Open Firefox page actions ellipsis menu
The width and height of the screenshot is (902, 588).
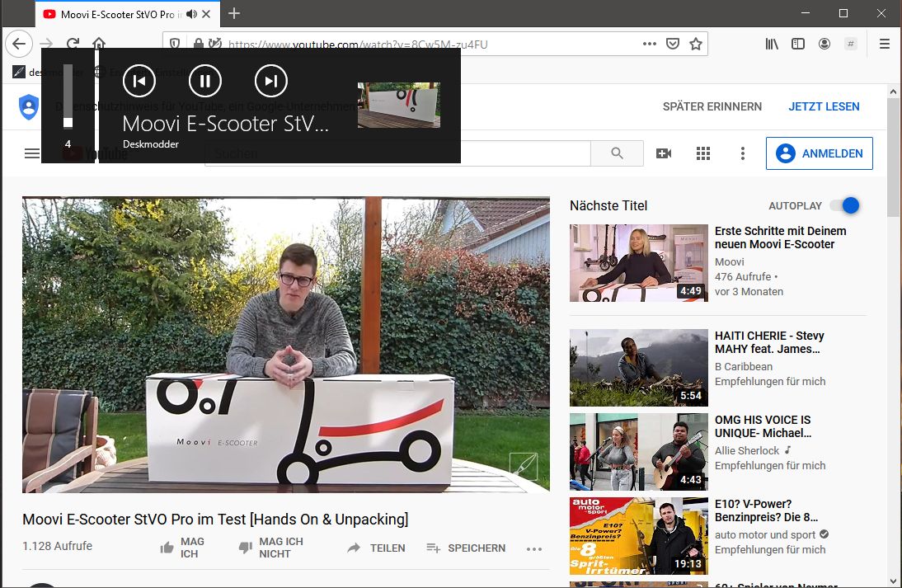[x=650, y=44]
